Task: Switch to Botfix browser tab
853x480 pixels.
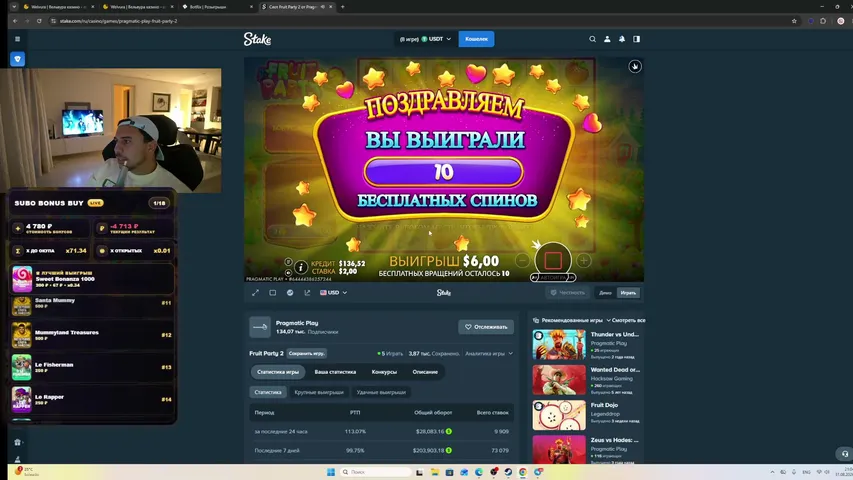Action: click(218, 7)
